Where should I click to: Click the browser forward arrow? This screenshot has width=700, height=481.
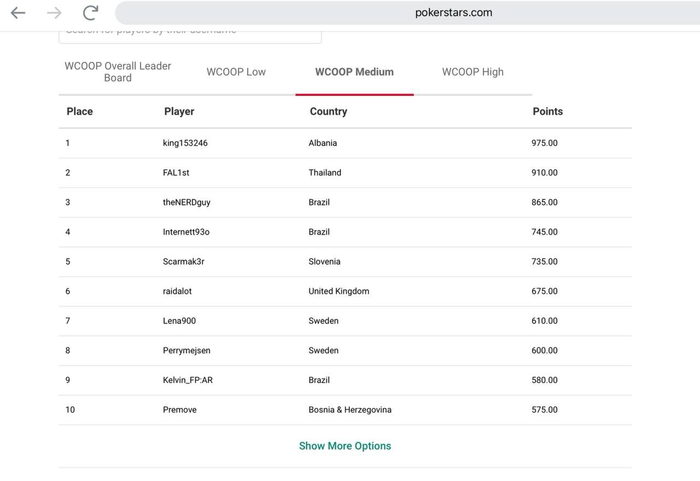click(54, 13)
